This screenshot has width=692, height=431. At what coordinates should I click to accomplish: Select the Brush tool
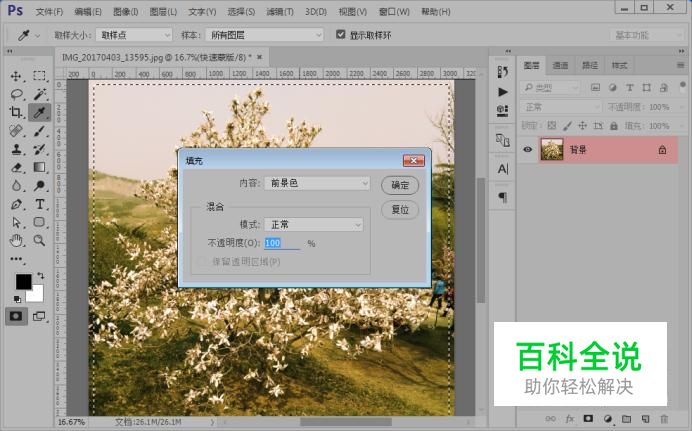coord(39,131)
